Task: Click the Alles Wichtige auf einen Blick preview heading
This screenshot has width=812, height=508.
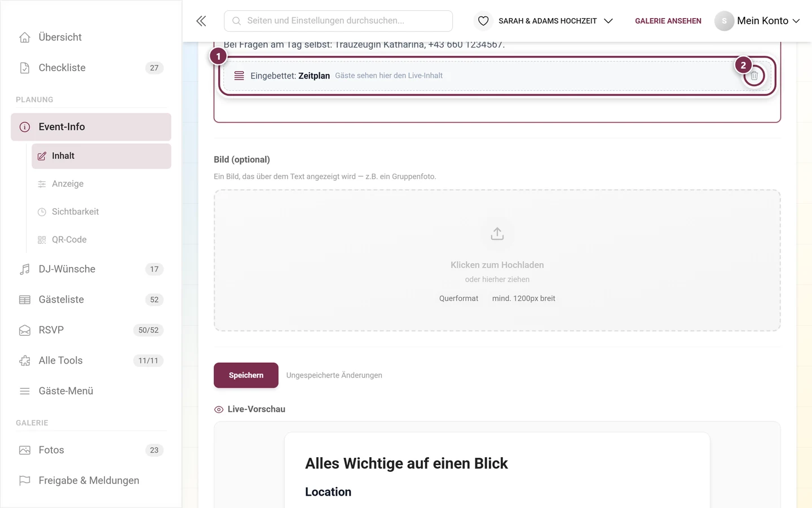Action: point(407,463)
